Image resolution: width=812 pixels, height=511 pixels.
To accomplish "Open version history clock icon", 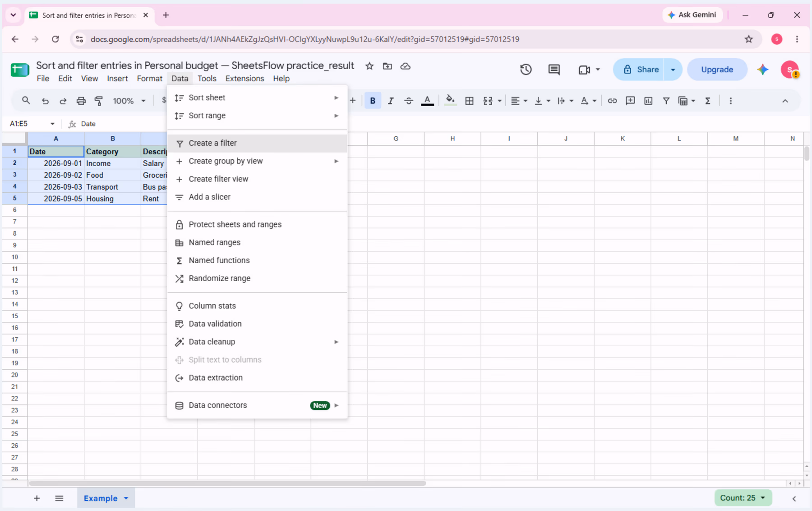I will (526, 70).
